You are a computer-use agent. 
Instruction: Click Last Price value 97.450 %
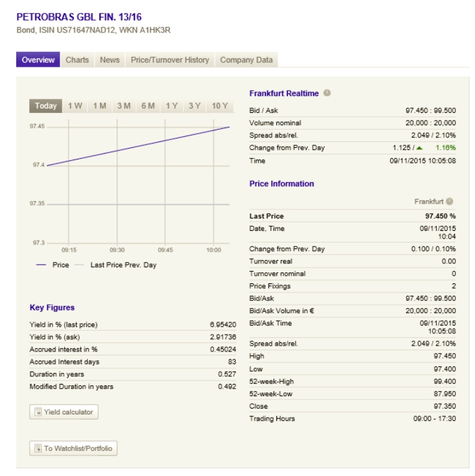click(x=441, y=216)
